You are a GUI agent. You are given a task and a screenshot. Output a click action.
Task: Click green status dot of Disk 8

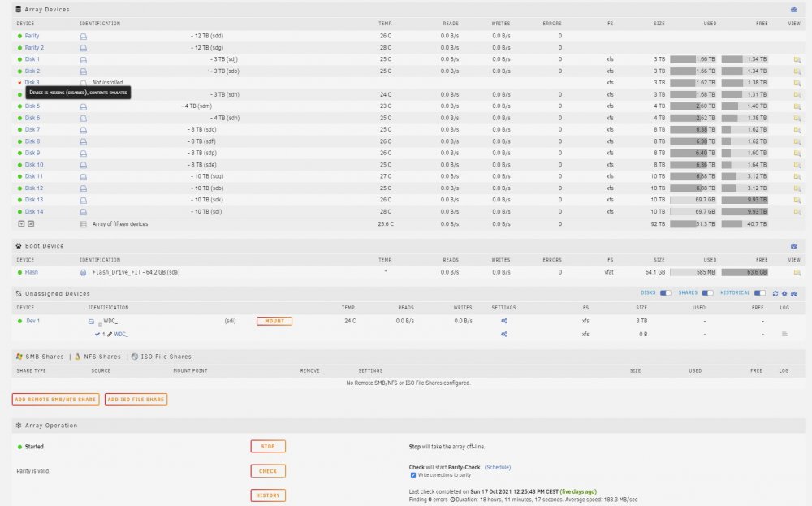point(19,141)
